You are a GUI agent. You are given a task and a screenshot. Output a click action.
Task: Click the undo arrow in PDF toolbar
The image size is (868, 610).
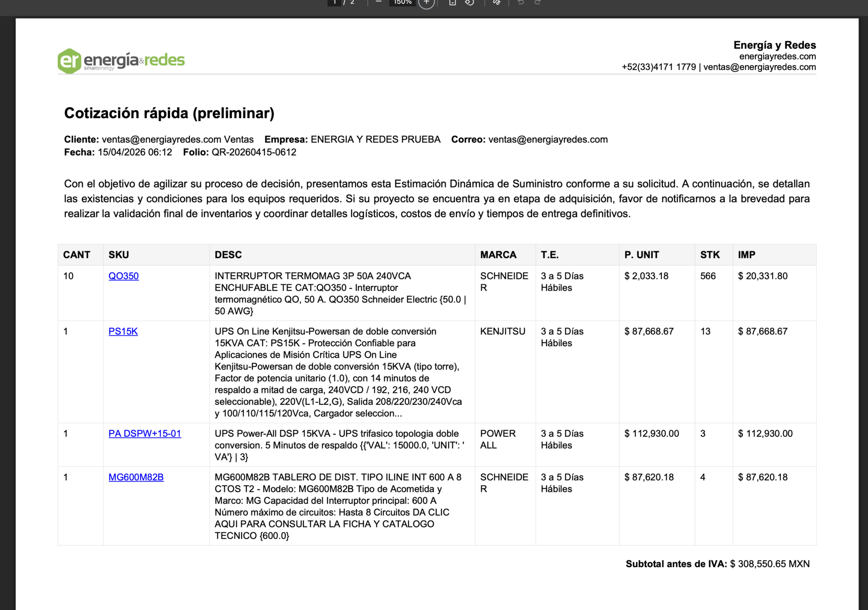[521, 2]
